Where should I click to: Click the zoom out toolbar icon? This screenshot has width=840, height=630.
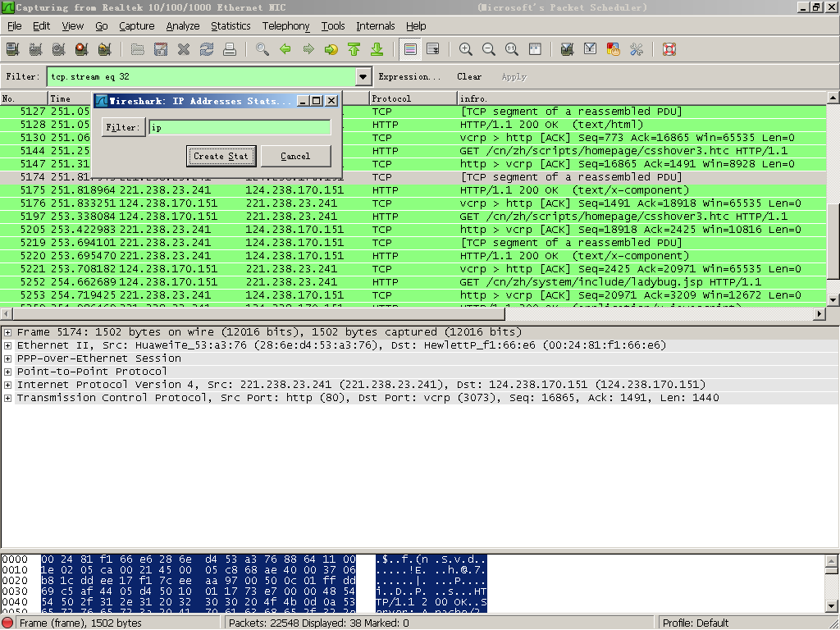point(489,49)
